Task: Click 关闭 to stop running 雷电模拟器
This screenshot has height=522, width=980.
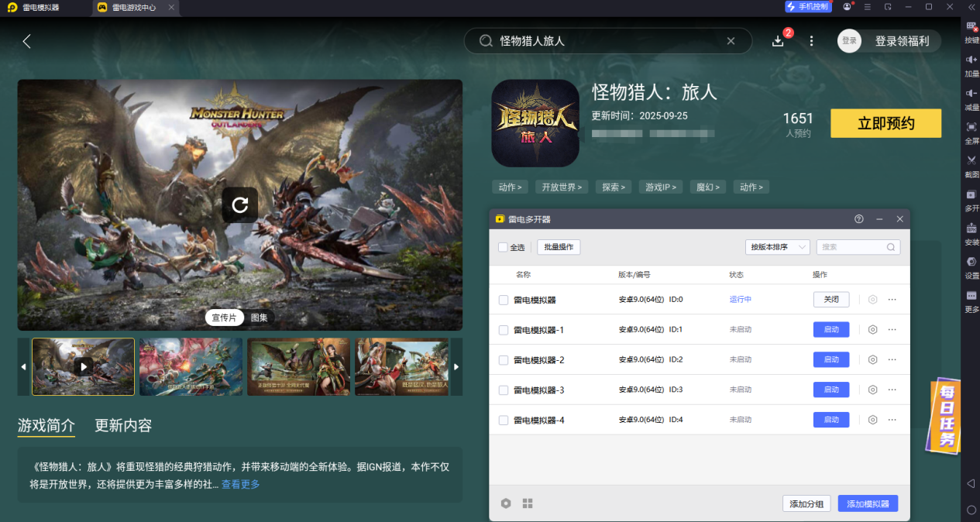Action: tap(831, 299)
